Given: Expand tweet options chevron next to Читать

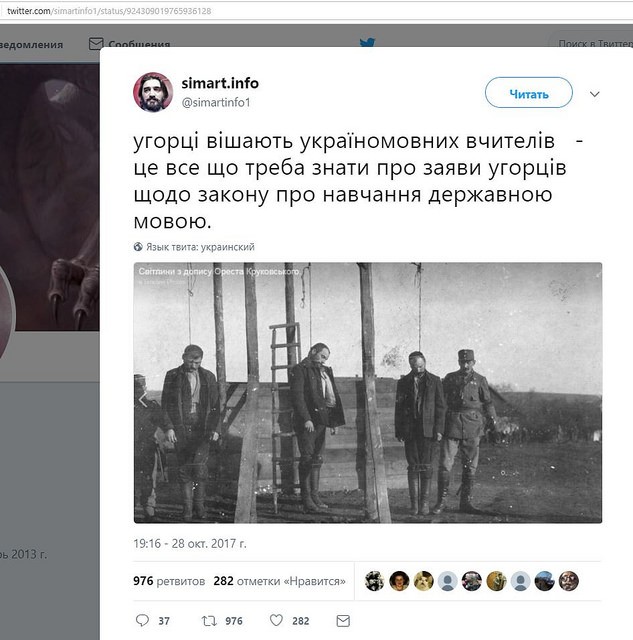Looking at the screenshot, I should (x=595, y=94).
